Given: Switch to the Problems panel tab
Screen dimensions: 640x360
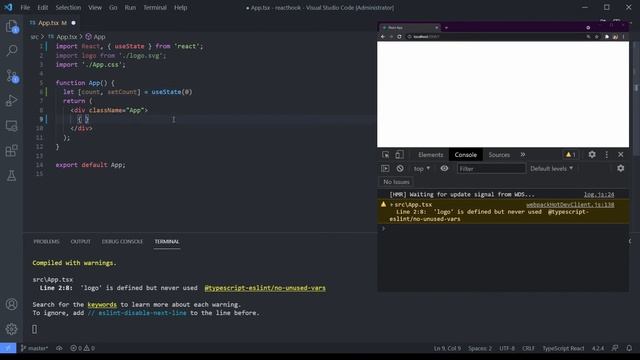Looking at the screenshot, I should [x=46, y=242].
